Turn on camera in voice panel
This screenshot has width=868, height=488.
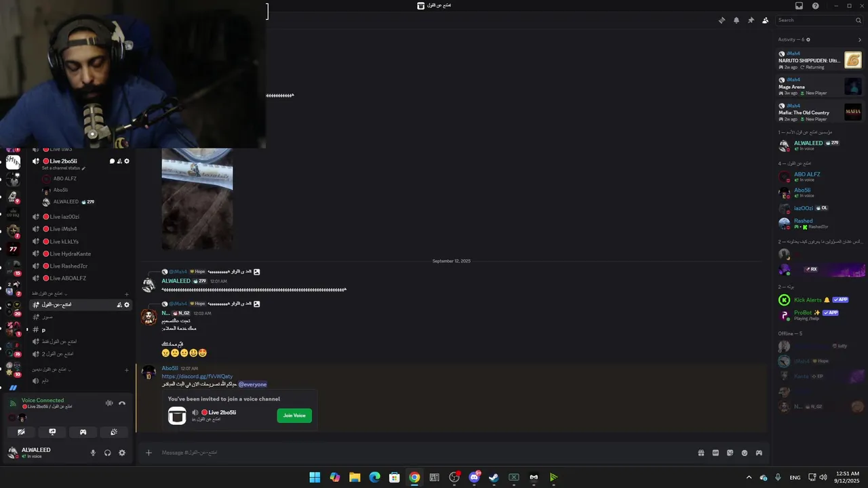21,432
